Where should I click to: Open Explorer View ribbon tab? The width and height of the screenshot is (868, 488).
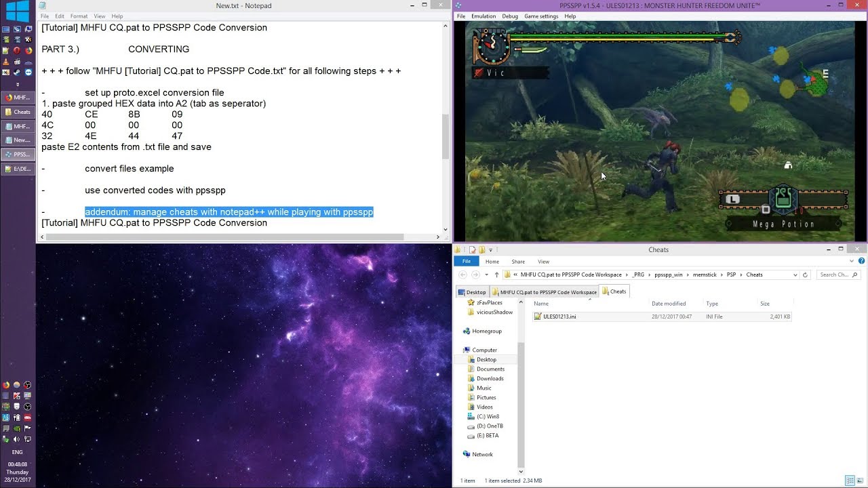click(x=544, y=262)
